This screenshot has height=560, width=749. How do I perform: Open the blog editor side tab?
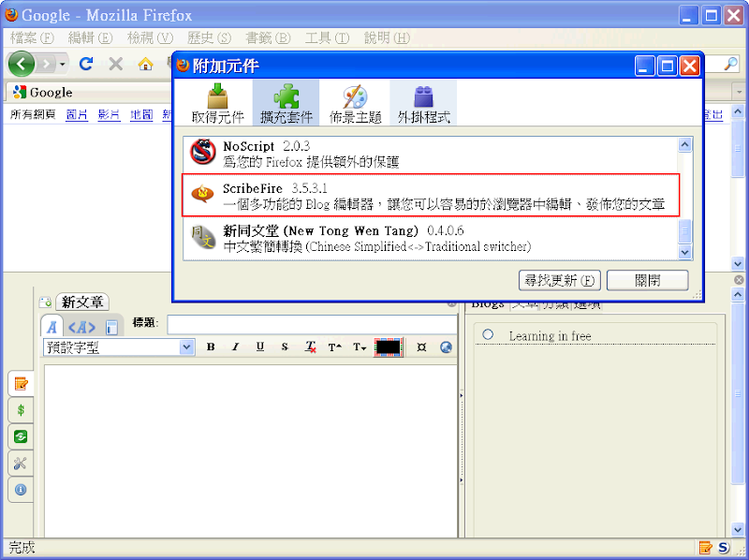pyautogui.click(x=21, y=383)
